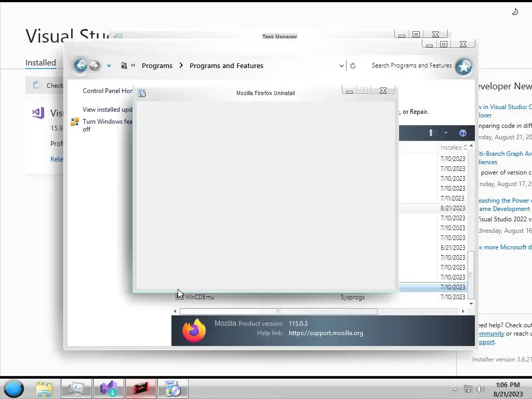Click the network tray icon
Image resolution: width=532 pixels, height=399 pixels.
coord(468,389)
